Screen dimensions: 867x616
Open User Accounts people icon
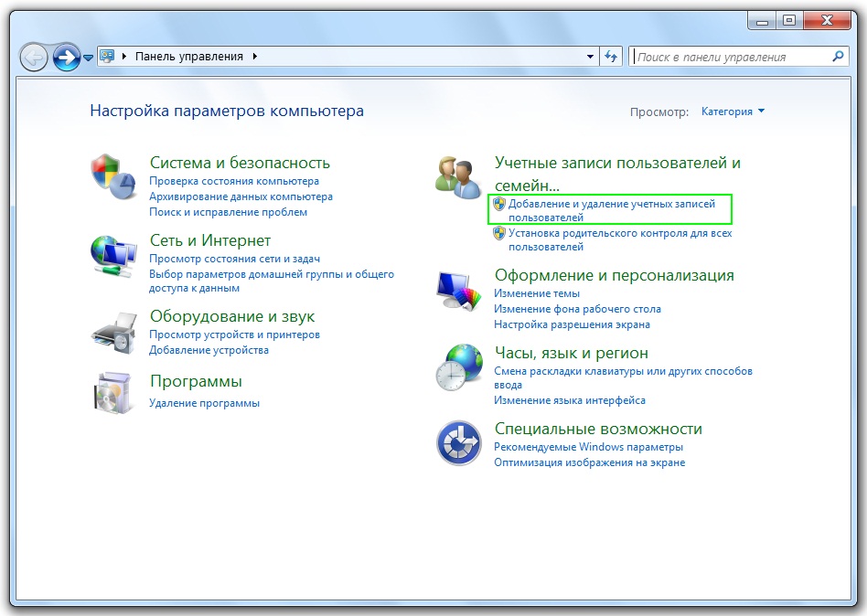click(x=459, y=176)
